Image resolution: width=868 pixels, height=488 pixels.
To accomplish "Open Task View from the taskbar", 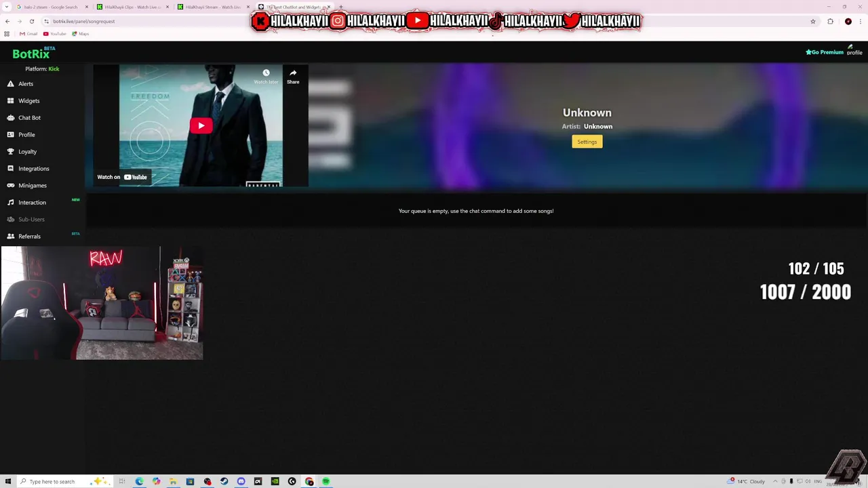I will 122,481.
